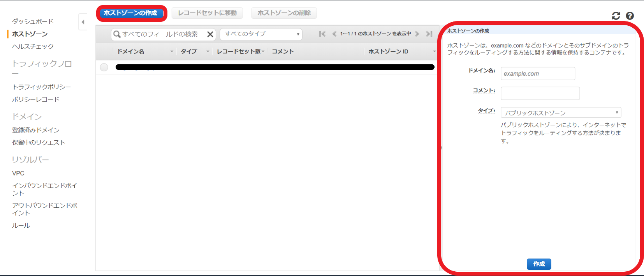Click the ドメイン名 input field
This screenshot has width=644, height=276.
(x=537, y=74)
